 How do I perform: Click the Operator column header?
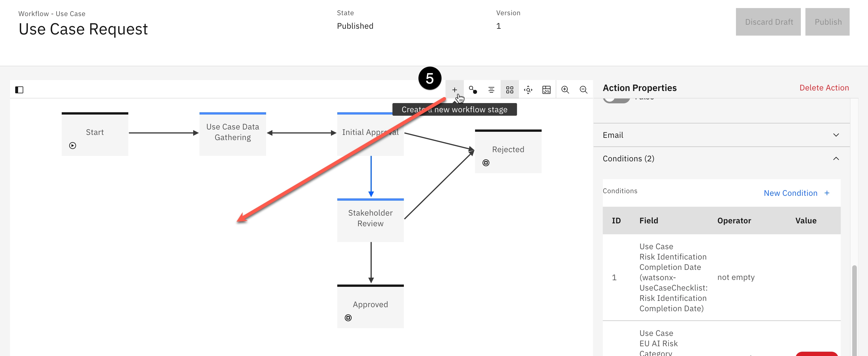click(734, 221)
